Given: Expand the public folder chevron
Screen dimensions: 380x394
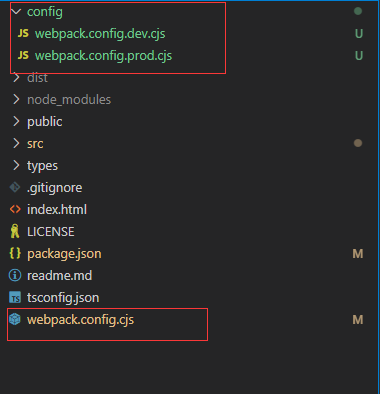Looking at the screenshot, I should 16,121.
